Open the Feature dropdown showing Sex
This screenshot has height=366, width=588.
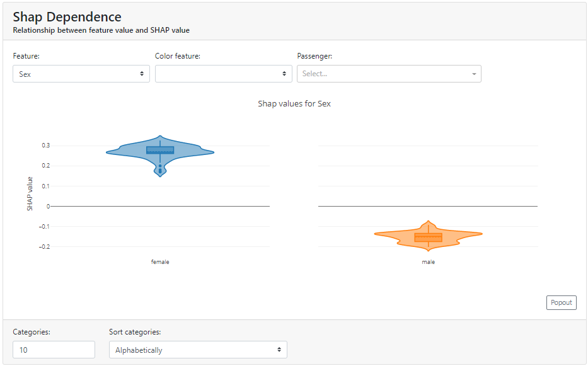coord(81,74)
